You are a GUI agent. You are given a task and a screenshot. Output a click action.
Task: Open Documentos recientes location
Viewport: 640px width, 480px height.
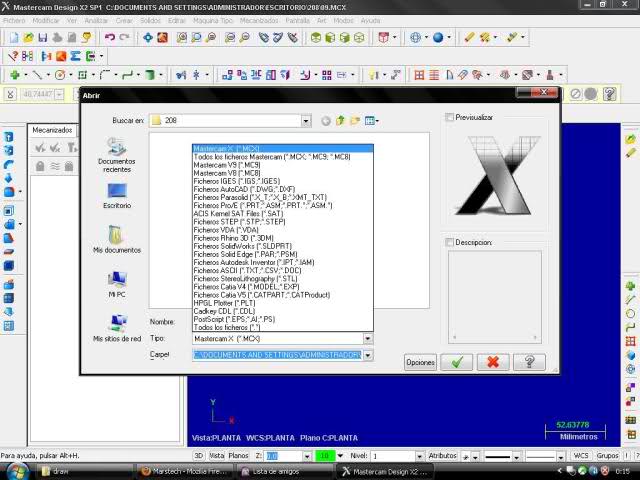point(117,155)
